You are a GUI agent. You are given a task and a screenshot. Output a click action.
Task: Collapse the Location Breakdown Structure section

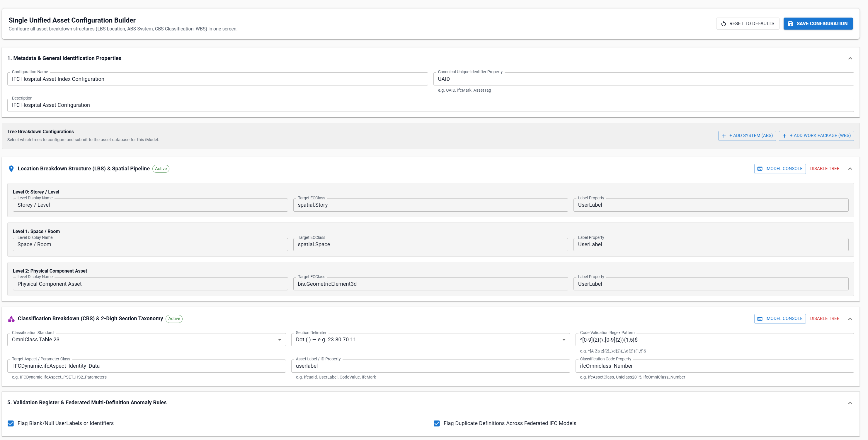(850, 169)
